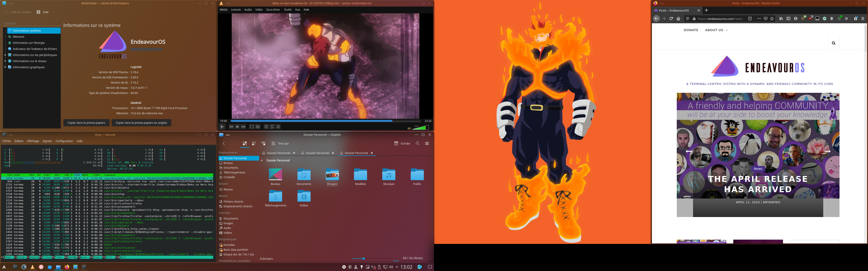The height and width of the screenshot is (271, 868).
Task: Toggle the VLC playlist view
Action: (266, 127)
